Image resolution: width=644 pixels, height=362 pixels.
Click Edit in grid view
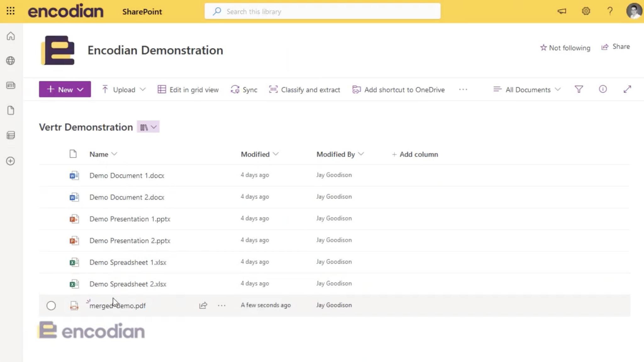pyautogui.click(x=188, y=90)
